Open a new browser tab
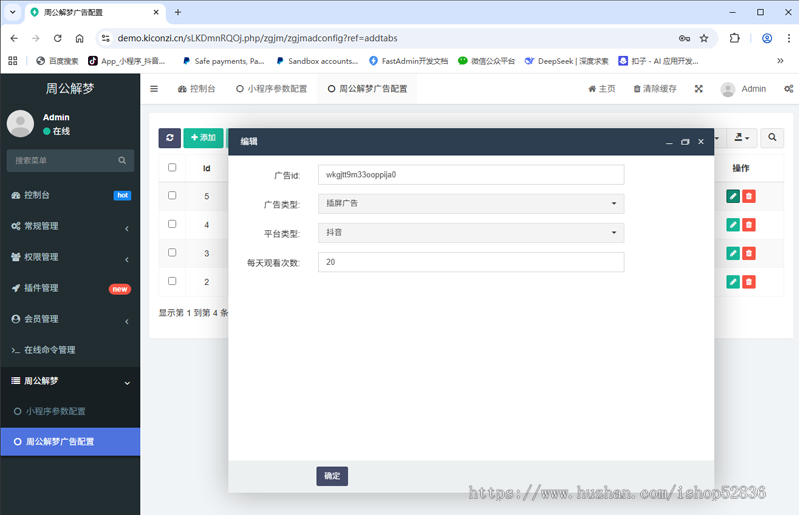Screen dimensions: 799x515 178,12
